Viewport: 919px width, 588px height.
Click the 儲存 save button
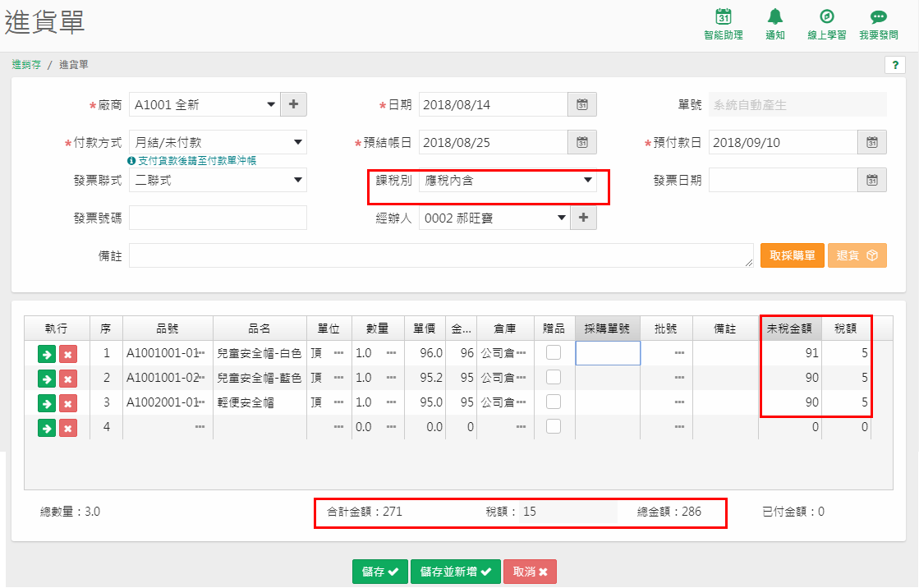[x=379, y=572]
